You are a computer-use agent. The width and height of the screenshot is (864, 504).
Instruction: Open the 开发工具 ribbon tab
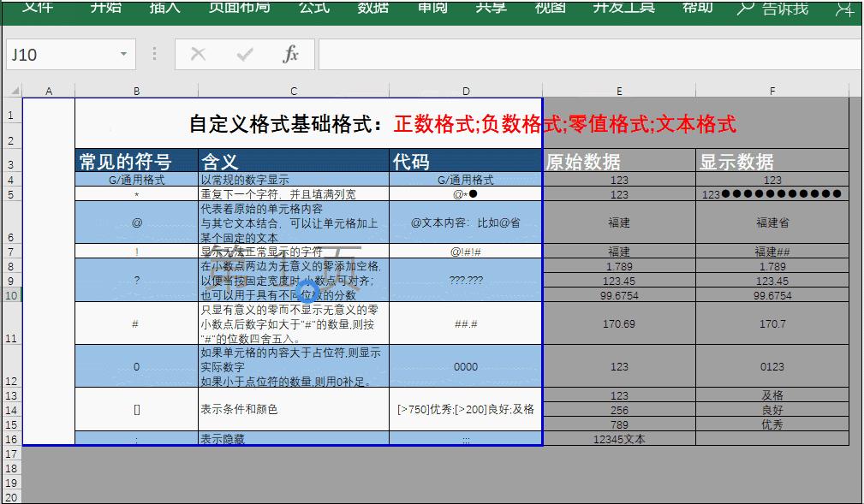[x=623, y=10]
